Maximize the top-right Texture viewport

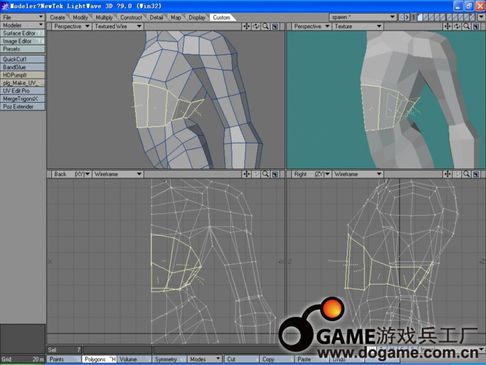click(x=476, y=26)
